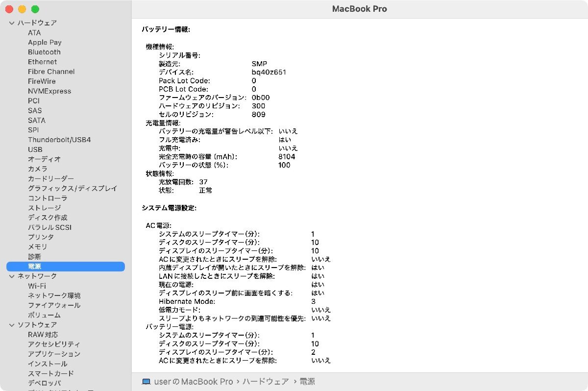
Task: Select NVMExpress in the hardware list
Action: point(50,91)
